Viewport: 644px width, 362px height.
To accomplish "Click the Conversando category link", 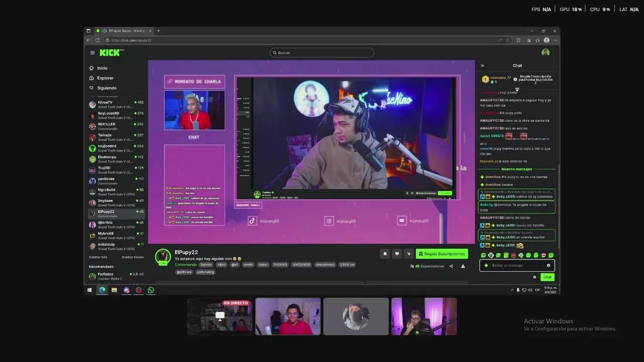I will [x=186, y=264].
